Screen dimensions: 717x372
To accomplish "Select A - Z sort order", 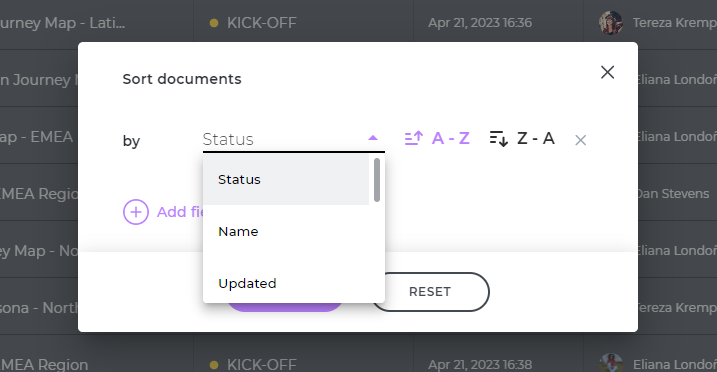I will click(x=451, y=138).
